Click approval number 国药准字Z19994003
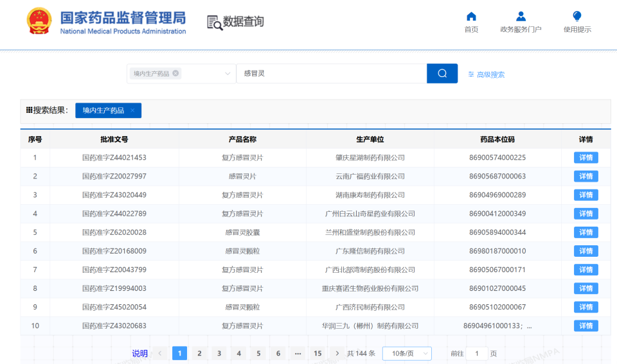The height and width of the screenshot is (364, 617). tap(114, 288)
